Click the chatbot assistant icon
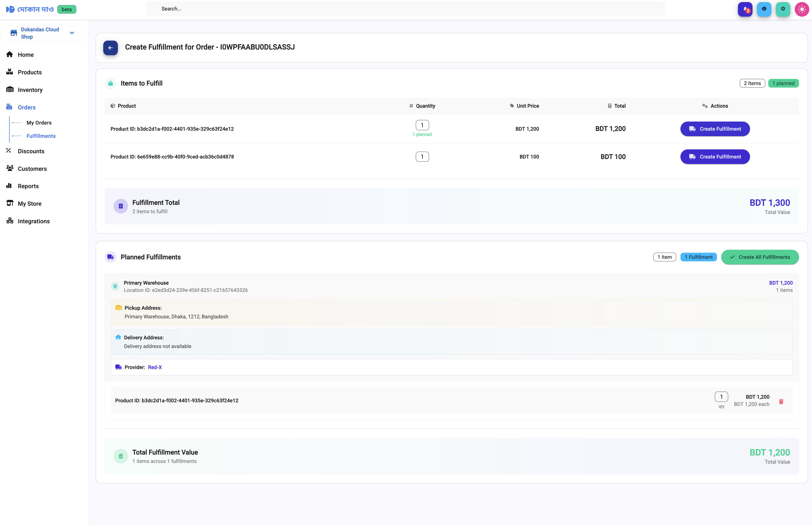Viewport: 812px width, 525px height. click(764, 9)
